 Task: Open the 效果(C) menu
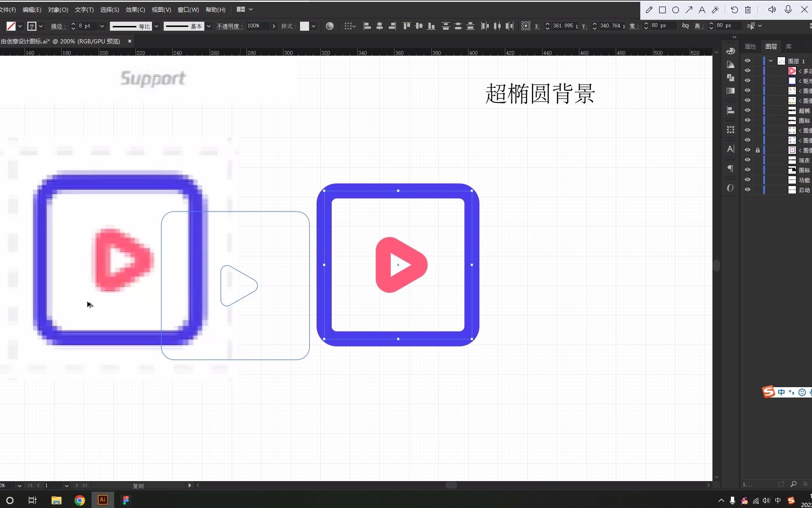(x=135, y=9)
